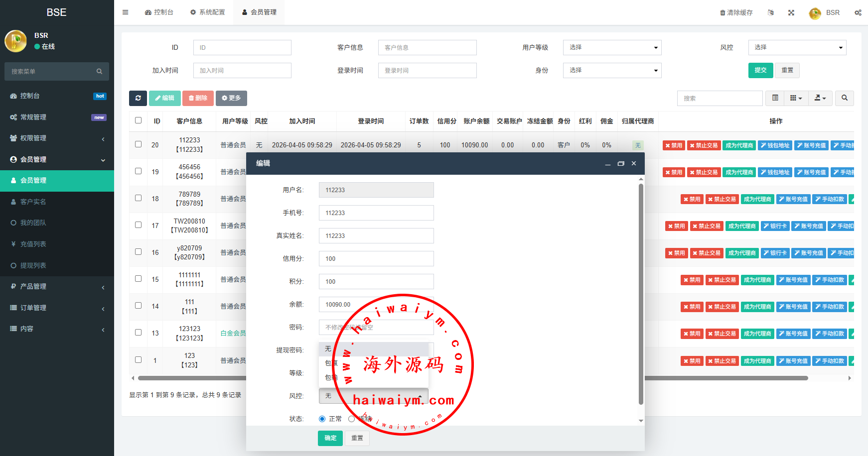
Task: Click the refresh table icon button
Action: (138, 98)
